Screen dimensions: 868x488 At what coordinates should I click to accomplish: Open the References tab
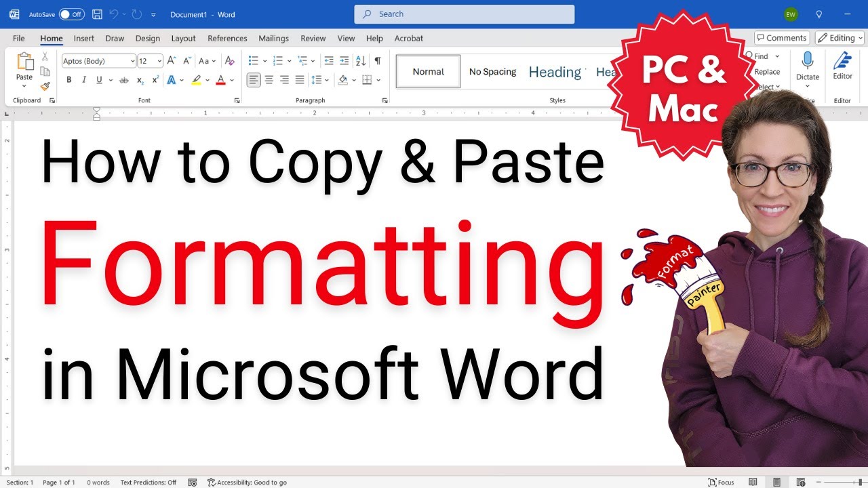pyautogui.click(x=227, y=39)
